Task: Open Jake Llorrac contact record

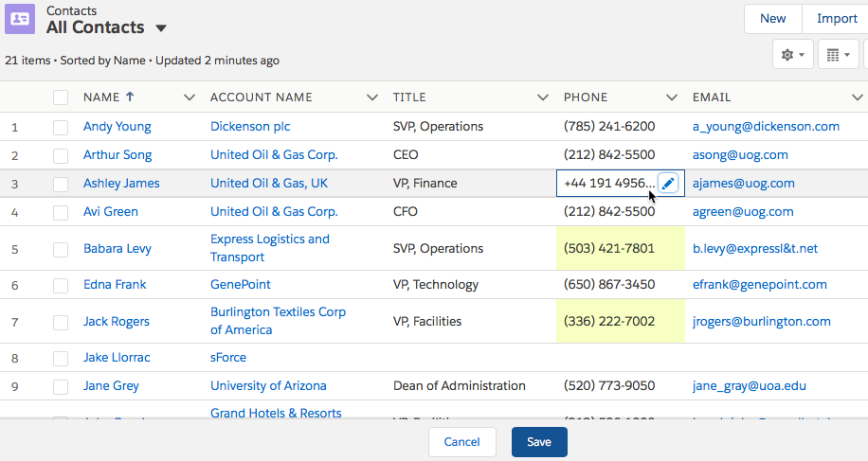Action: coord(117,357)
